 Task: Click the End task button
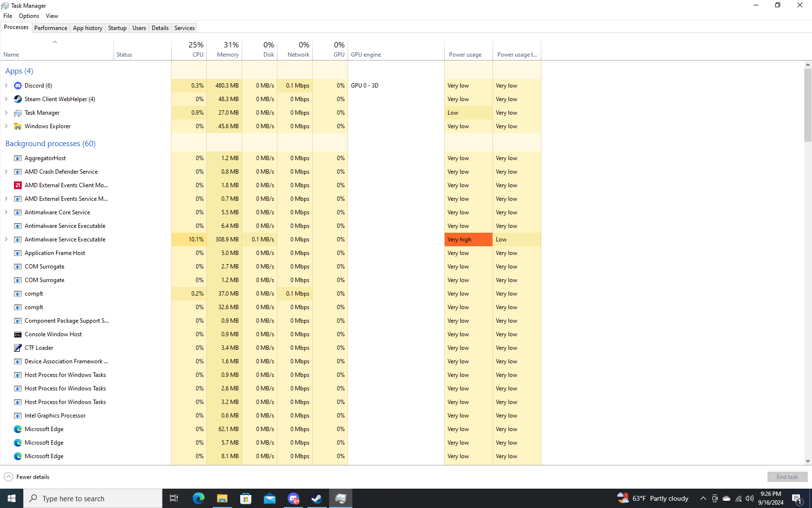click(x=787, y=477)
